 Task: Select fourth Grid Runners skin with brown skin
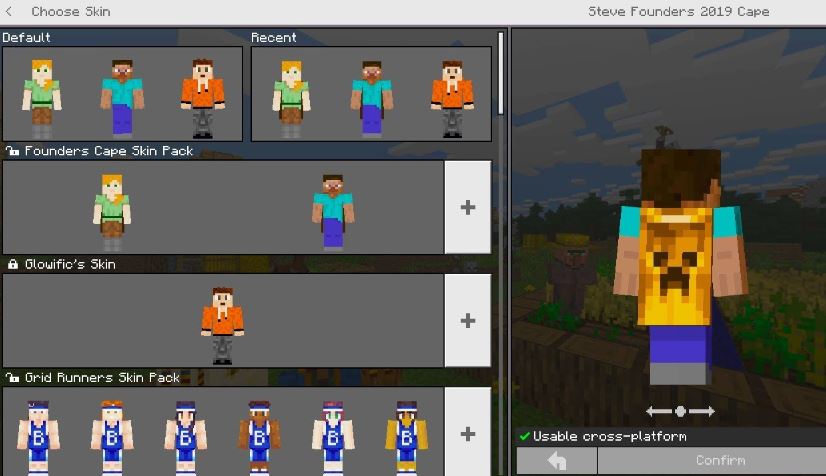click(259, 438)
